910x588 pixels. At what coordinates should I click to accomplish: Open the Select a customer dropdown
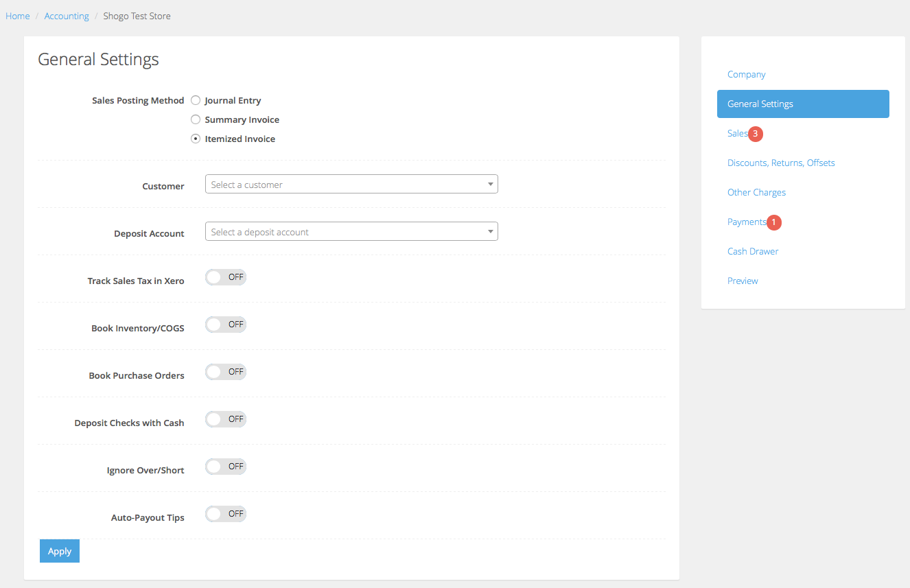[x=351, y=184]
